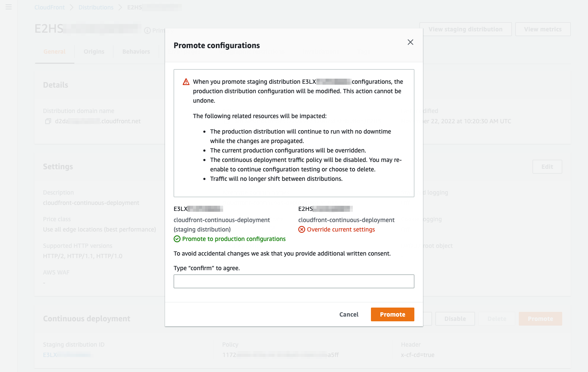Click the info icon beside the Primary label

(148, 30)
